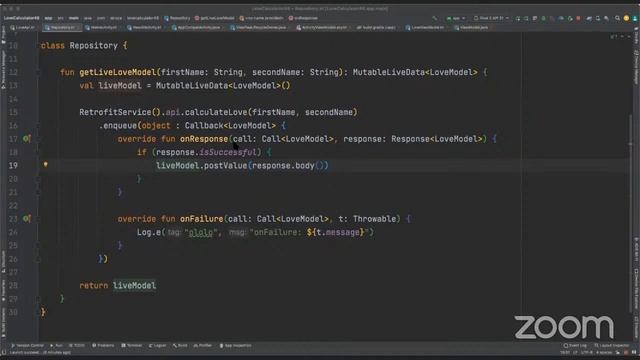
Task: Click the Make Project hammer icon
Action: click(x=434, y=18)
